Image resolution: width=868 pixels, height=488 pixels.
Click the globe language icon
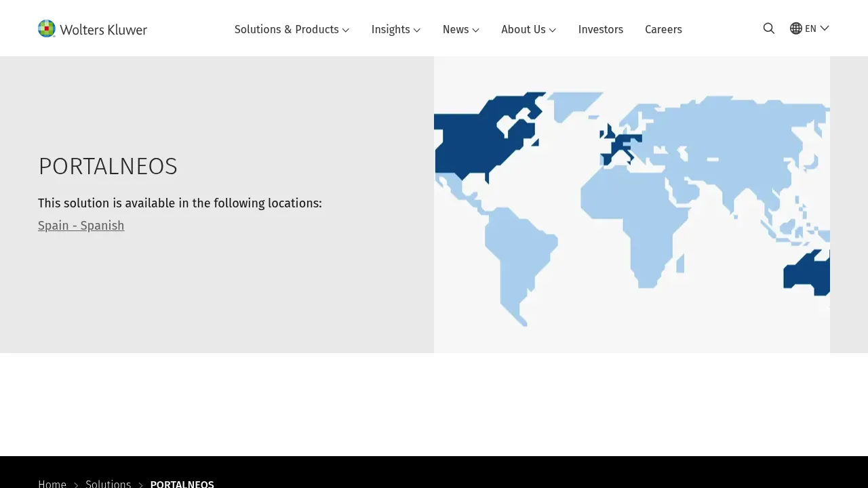click(x=796, y=28)
